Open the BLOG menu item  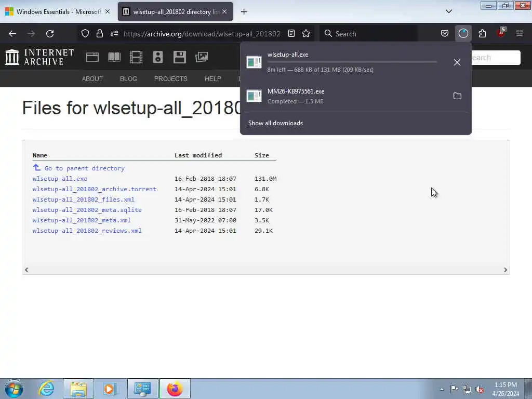(x=129, y=79)
